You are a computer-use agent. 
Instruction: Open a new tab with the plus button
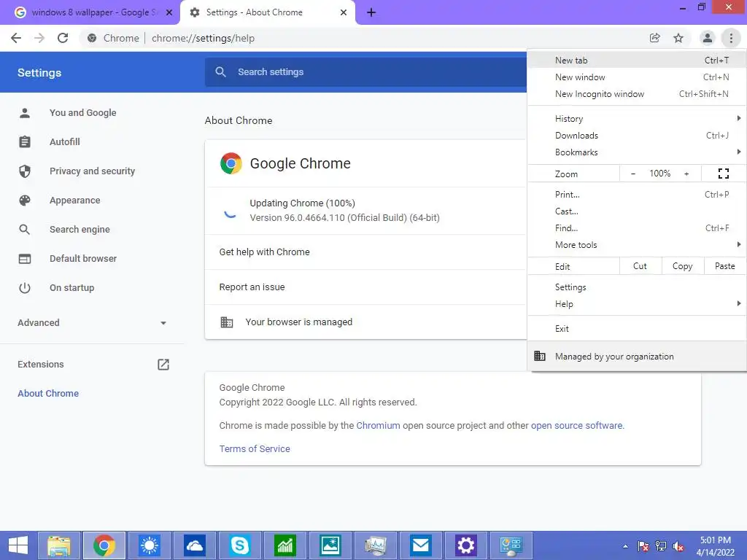[x=371, y=12]
